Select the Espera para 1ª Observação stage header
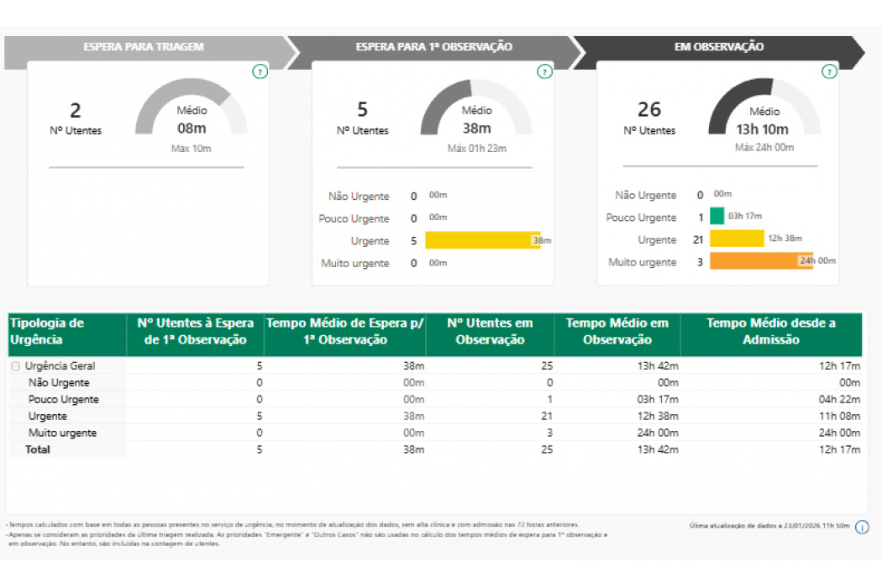The image size is (882, 588). tap(433, 47)
